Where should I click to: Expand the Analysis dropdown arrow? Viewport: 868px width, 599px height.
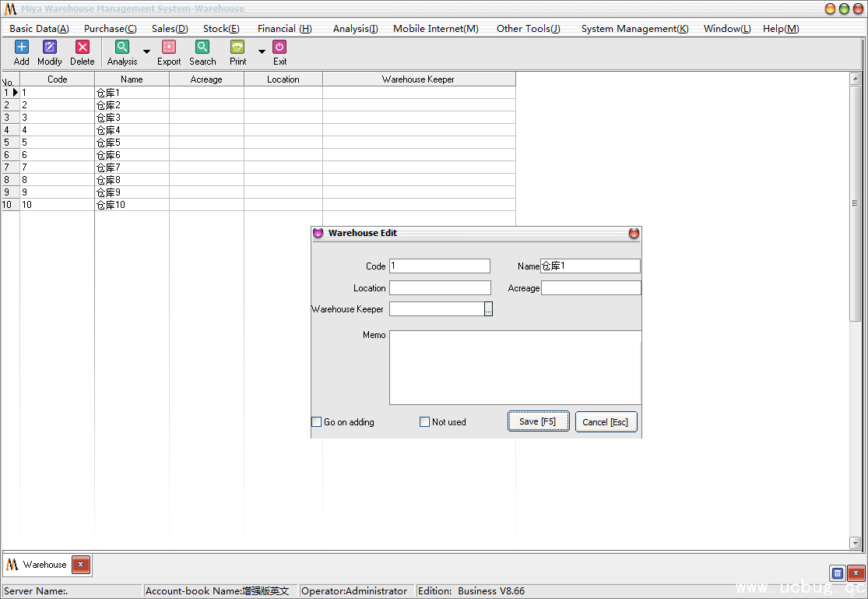pos(146,52)
